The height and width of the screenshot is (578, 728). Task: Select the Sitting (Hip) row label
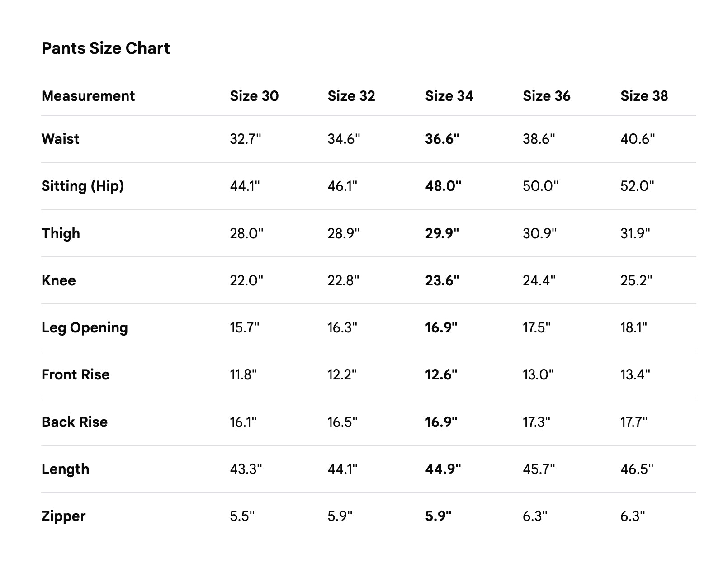pos(83,186)
